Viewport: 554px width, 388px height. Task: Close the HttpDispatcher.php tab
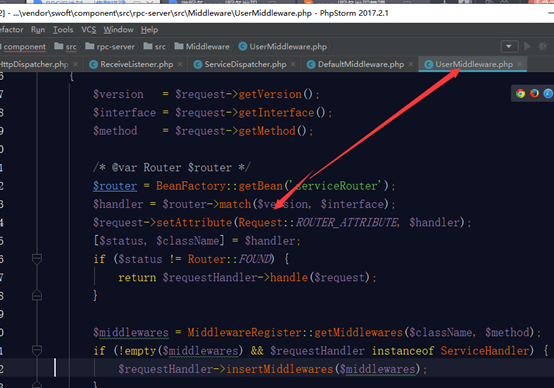(x=75, y=64)
